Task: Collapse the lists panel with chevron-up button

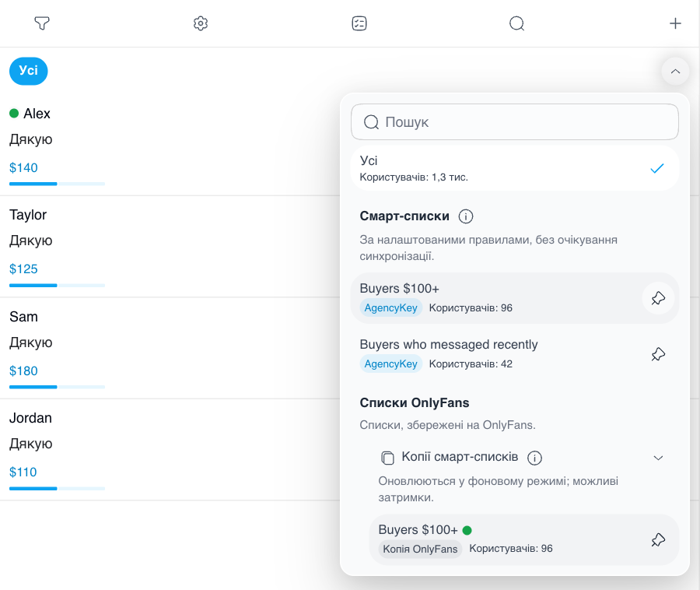Action: coord(675,72)
